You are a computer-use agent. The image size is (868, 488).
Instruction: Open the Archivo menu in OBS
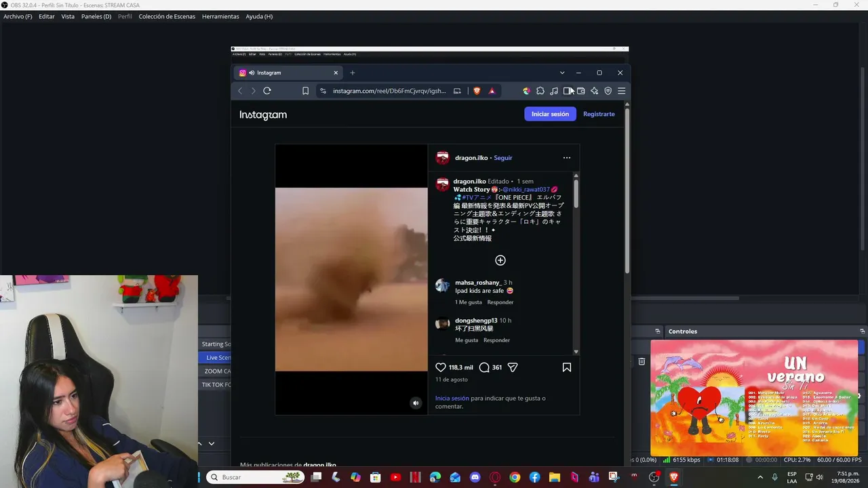pos(18,16)
